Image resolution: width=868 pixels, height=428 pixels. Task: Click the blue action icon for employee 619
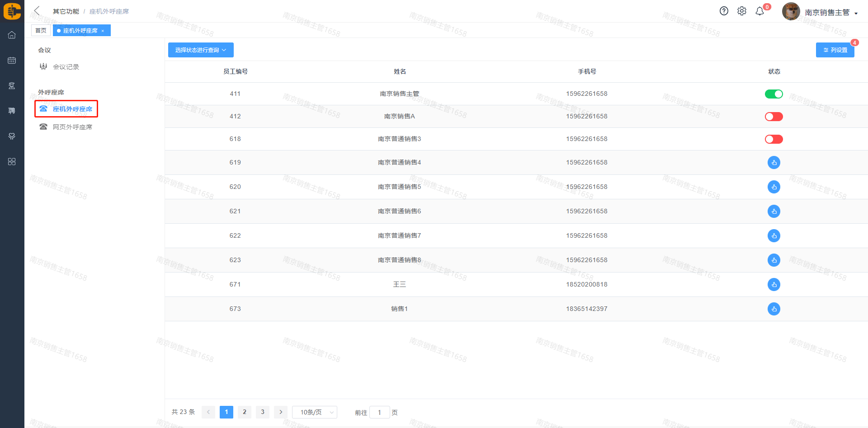(x=774, y=163)
